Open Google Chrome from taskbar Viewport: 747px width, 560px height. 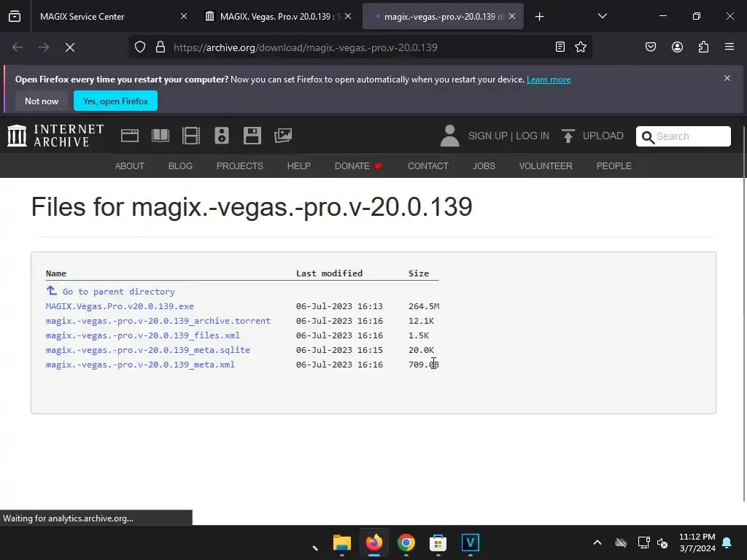[x=406, y=542]
